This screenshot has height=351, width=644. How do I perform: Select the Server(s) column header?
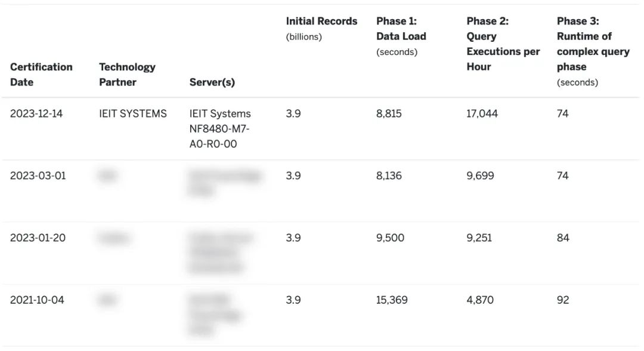212,82
